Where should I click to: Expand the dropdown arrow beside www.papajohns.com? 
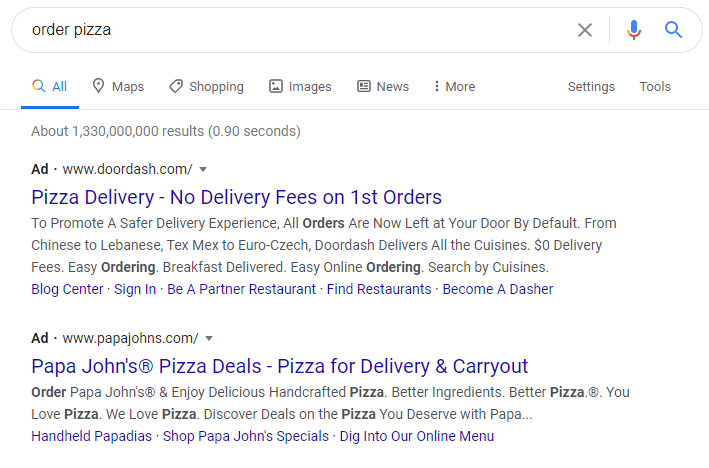[209, 338]
